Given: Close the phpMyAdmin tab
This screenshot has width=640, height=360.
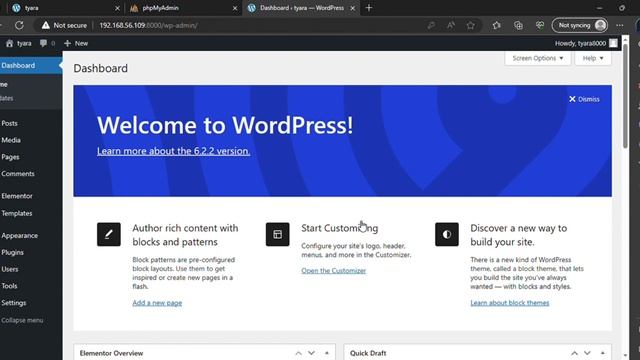Looking at the screenshot, I should [235, 8].
